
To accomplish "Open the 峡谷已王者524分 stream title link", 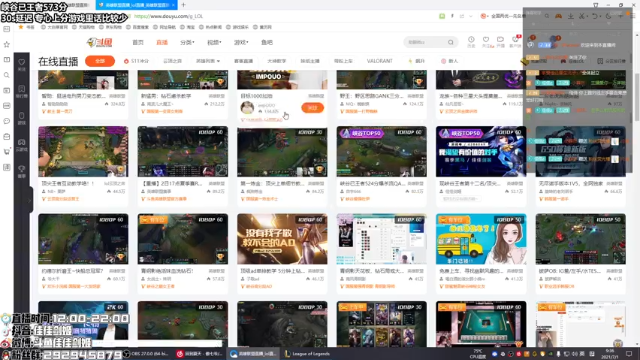I will pos(372,184).
